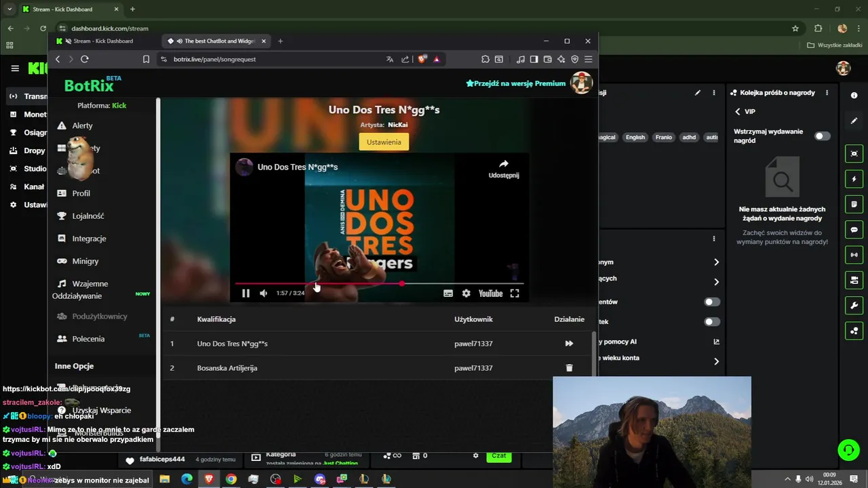The width and height of the screenshot is (868, 488).
Task: Open page translate icon in address bar
Action: click(389, 59)
